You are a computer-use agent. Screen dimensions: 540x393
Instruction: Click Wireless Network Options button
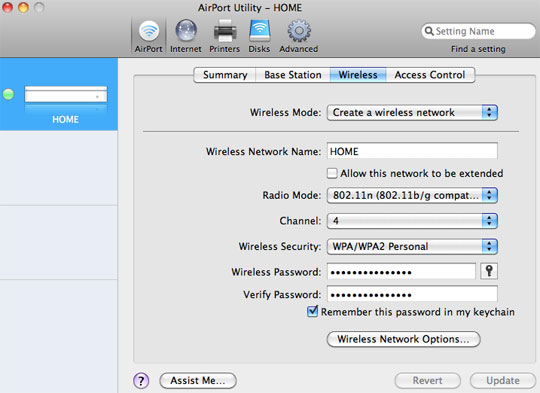tap(403, 339)
